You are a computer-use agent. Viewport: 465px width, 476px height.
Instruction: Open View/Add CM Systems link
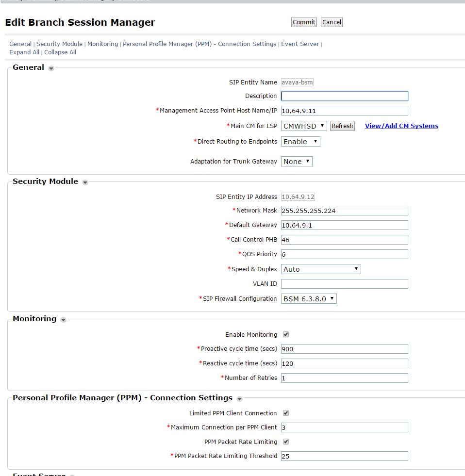coord(401,126)
